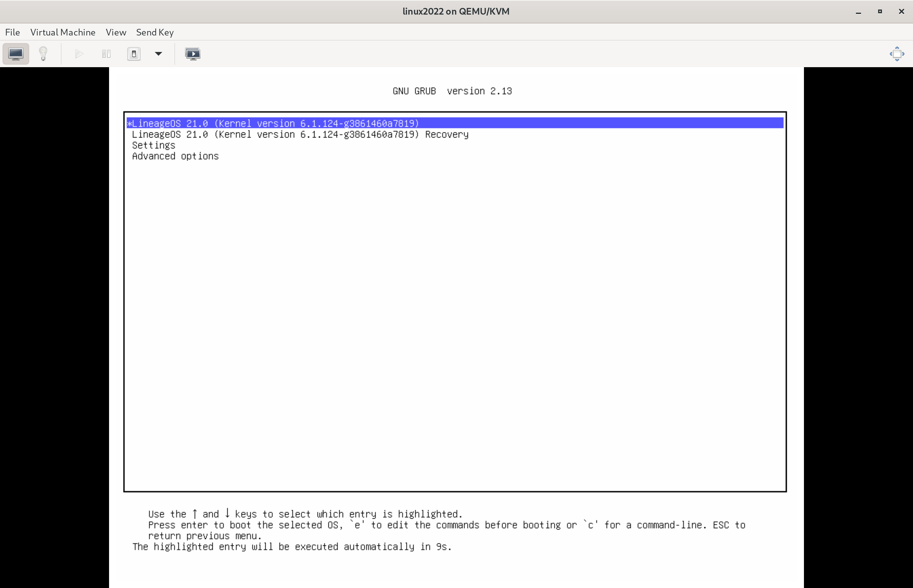Pause the virtual machine
This screenshot has width=913, height=588.
[x=107, y=54]
